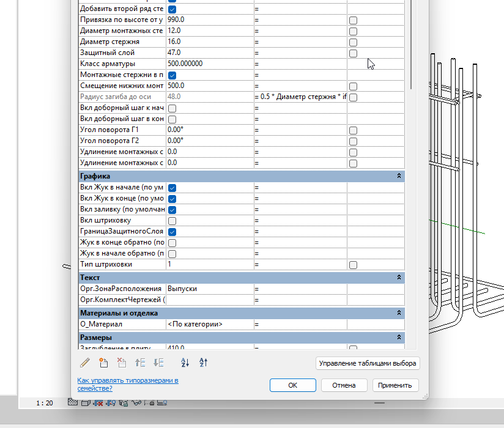Open the 1 : 20 view scale
504x428 pixels.
point(45,403)
